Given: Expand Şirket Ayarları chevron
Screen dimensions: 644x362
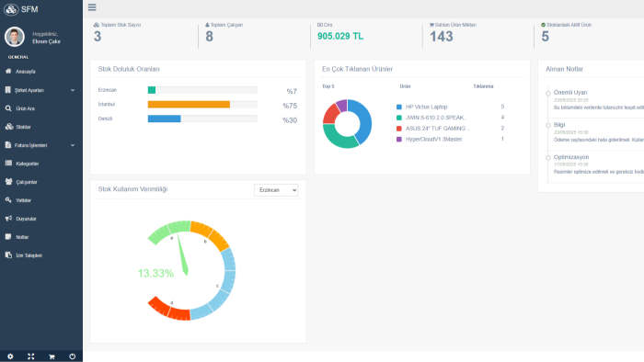Looking at the screenshot, I should point(73,90).
